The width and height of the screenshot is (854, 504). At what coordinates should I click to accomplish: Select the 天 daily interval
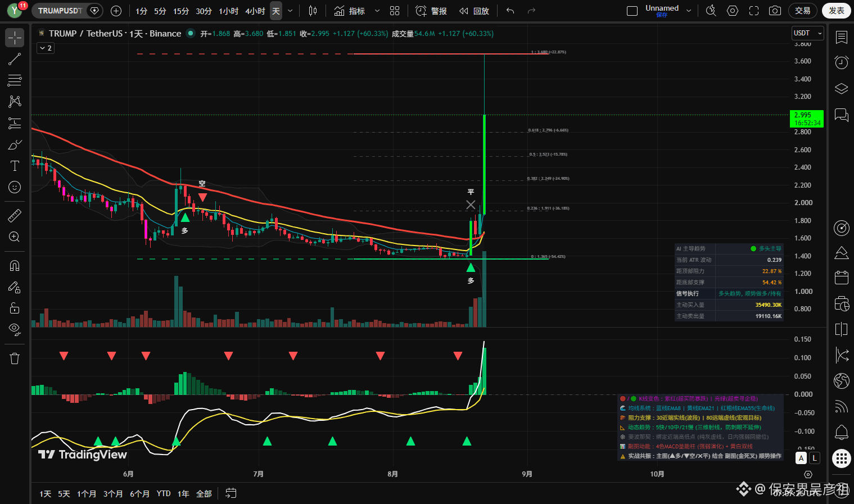(276, 11)
